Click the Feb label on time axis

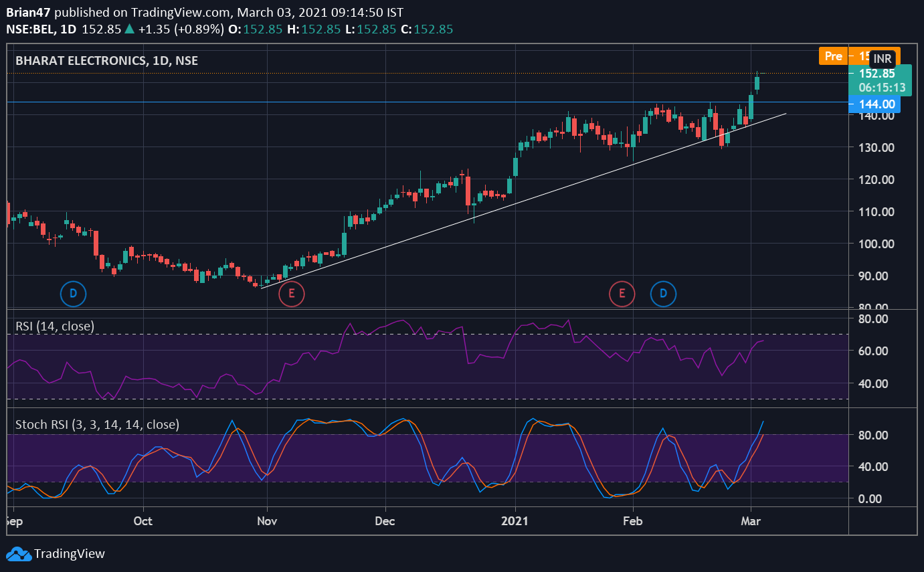pos(633,520)
